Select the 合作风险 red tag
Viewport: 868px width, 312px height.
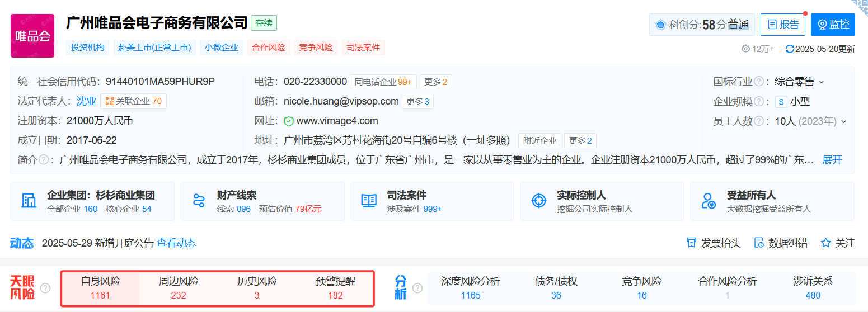click(x=269, y=48)
